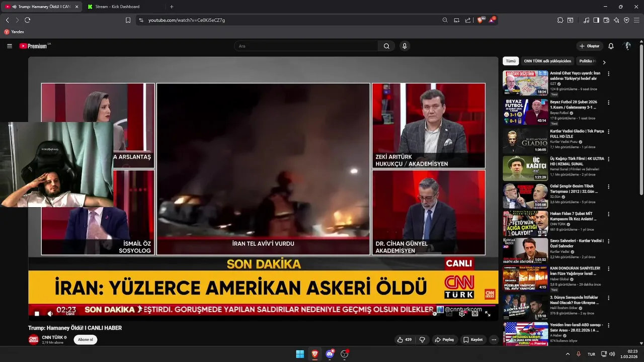Viewport: 644px width, 362px height.
Task: Open Discord from the taskbar
Action: click(330, 354)
